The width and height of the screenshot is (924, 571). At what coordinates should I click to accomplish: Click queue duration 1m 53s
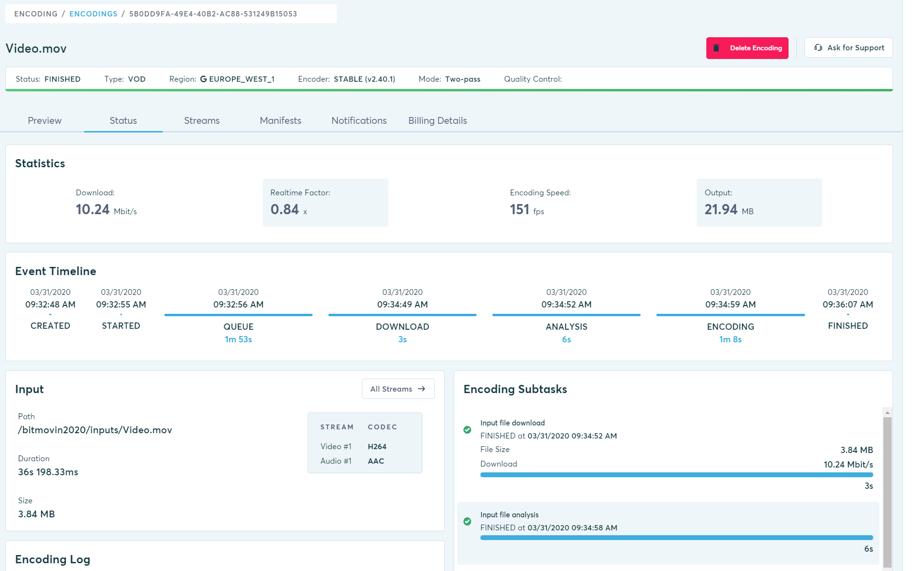238,339
